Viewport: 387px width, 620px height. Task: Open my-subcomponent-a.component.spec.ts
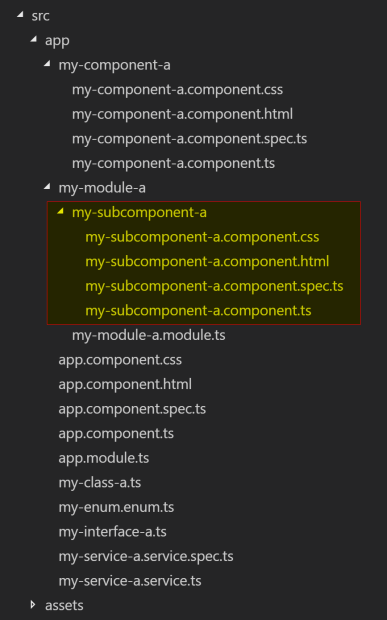click(214, 286)
